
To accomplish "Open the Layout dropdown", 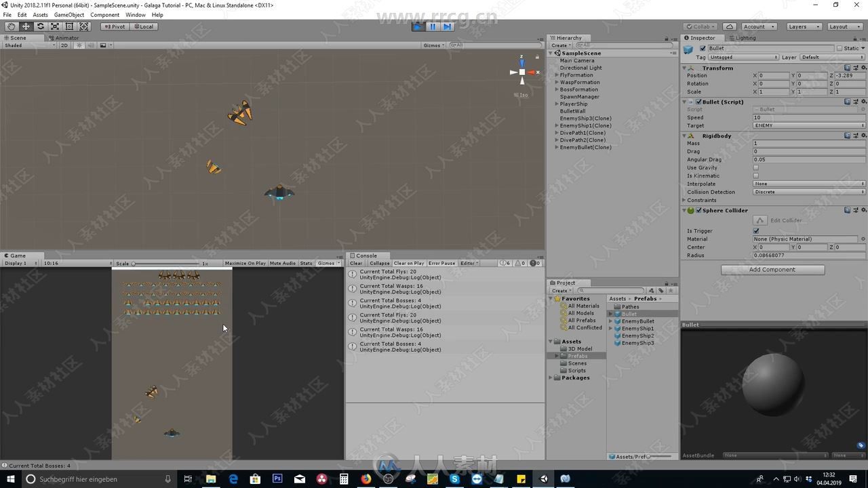I will (x=845, y=26).
